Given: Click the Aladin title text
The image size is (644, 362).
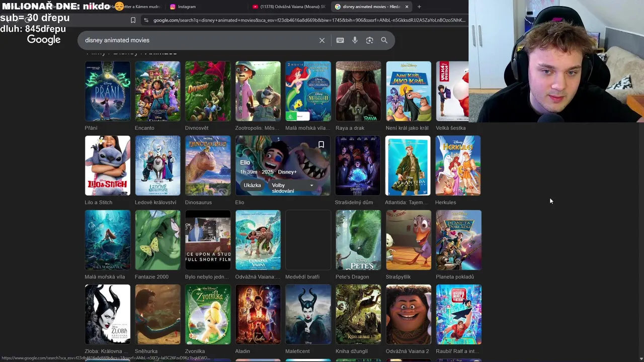Looking at the screenshot, I should [243, 351].
